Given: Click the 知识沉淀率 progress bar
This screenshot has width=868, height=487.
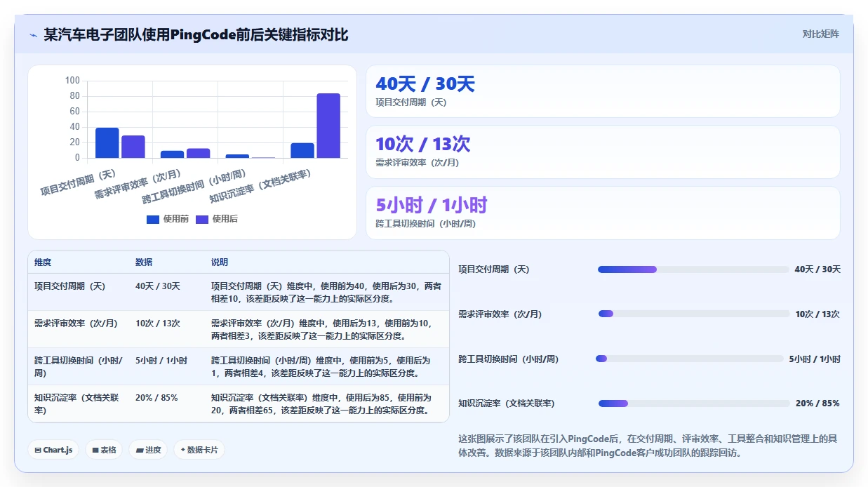Looking at the screenshot, I should [694, 403].
